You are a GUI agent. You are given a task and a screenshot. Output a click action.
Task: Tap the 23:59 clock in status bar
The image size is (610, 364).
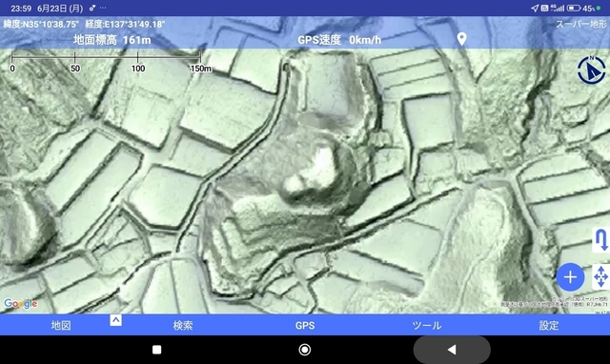pos(21,9)
